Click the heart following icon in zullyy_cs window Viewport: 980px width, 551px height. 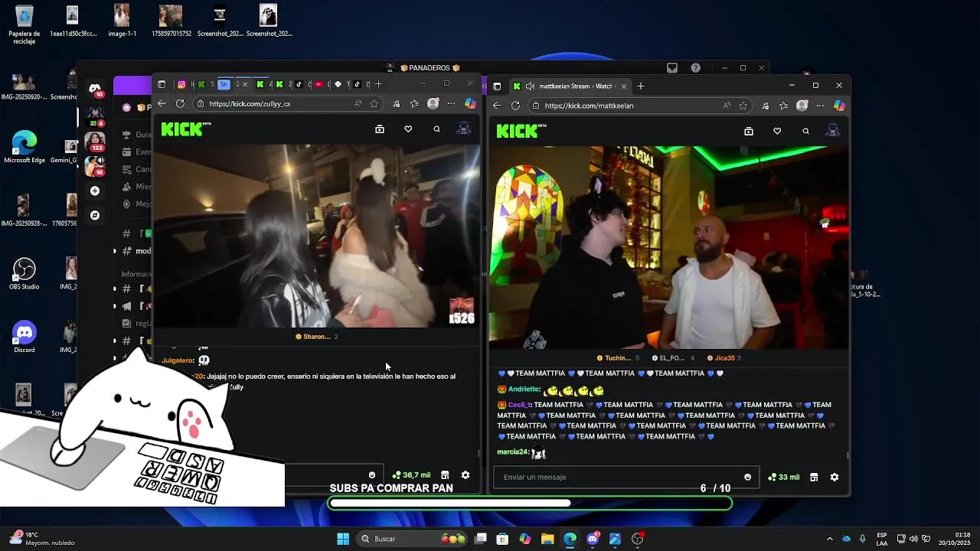408,129
